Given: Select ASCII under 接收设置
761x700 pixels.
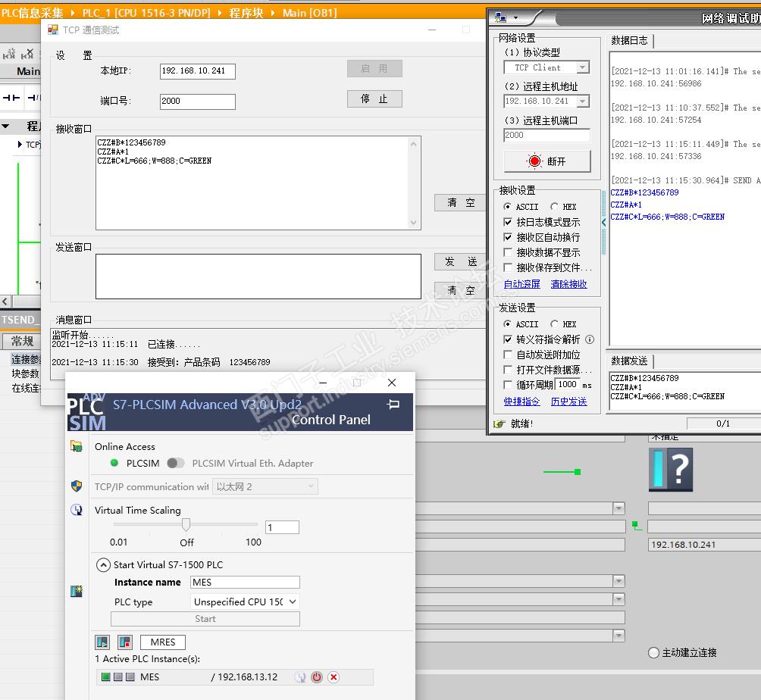Looking at the screenshot, I should tap(507, 207).
